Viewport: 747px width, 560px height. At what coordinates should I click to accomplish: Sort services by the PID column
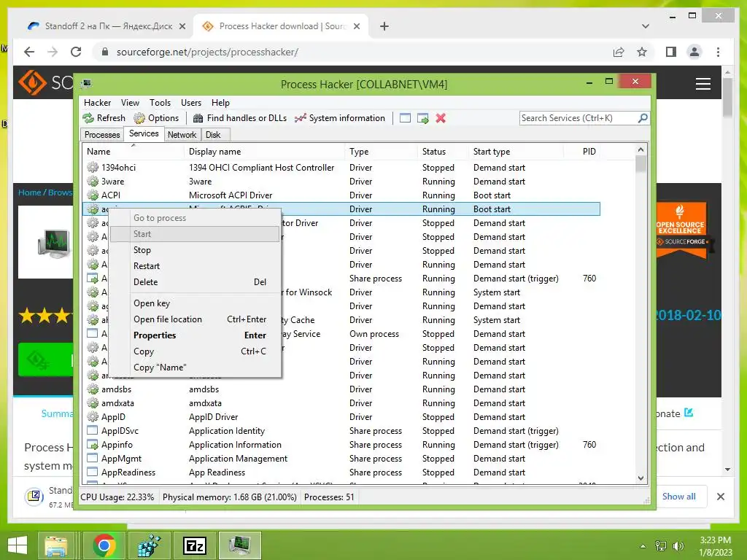pyautogui.click(x=582, y=152)
